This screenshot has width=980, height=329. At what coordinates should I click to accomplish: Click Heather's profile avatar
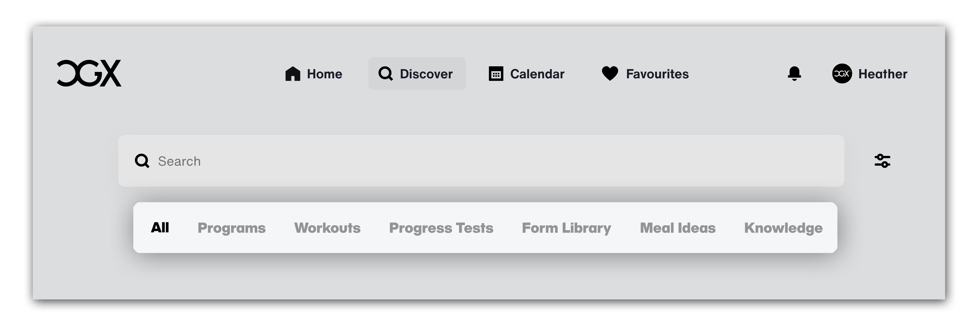pyautogui.click(x=842, y=73)
